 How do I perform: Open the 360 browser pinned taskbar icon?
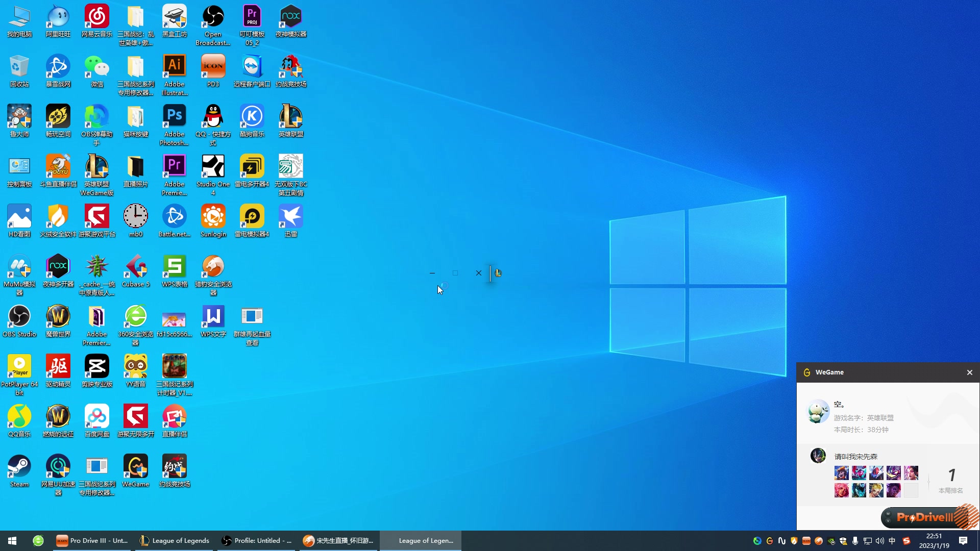(38, 541)
